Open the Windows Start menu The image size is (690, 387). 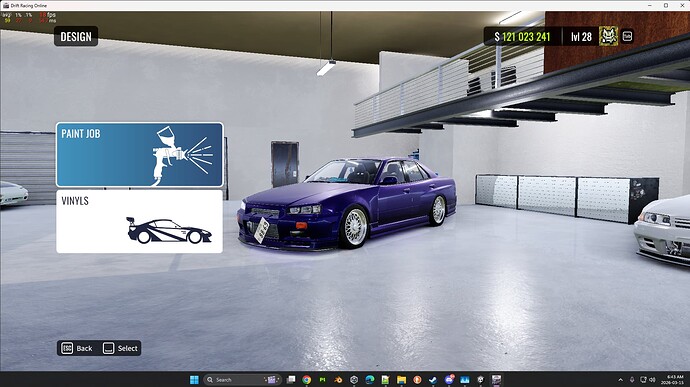pyautogui.click(x=194, y=380)
